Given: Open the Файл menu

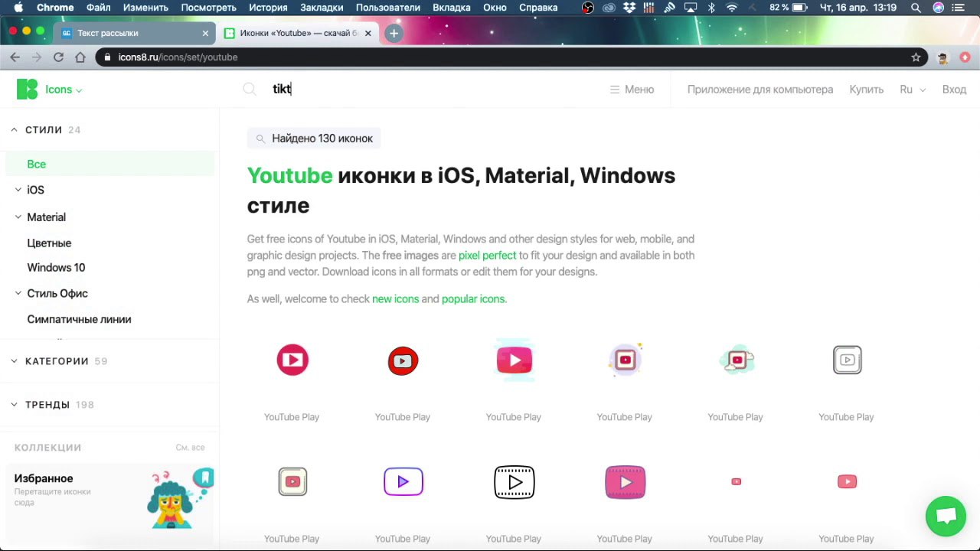Looking at the screenshot, I should coord(98,8).
